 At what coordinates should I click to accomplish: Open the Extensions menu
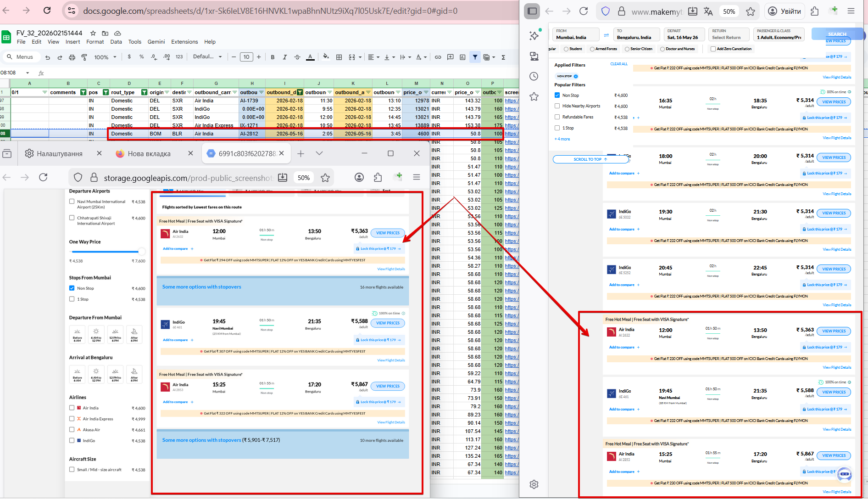tap(184, 42)
